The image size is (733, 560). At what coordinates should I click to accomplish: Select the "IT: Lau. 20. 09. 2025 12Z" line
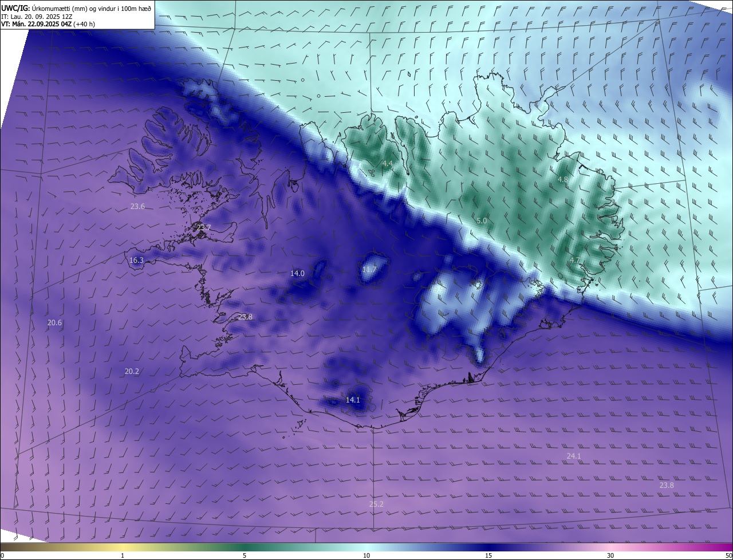click(x=36, y=17)
